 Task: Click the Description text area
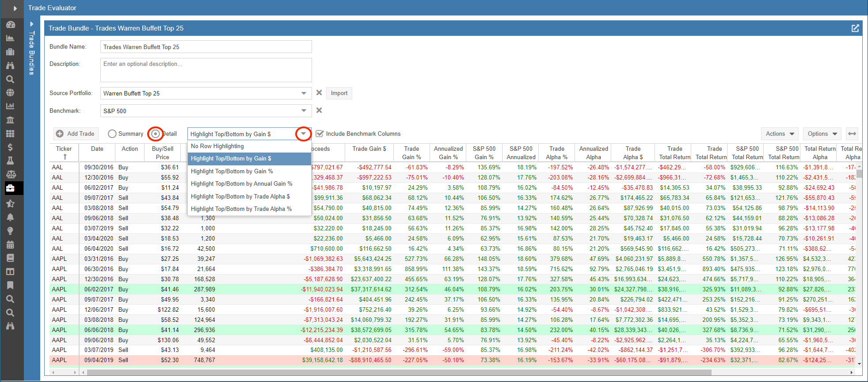click(x=206, y=70)
